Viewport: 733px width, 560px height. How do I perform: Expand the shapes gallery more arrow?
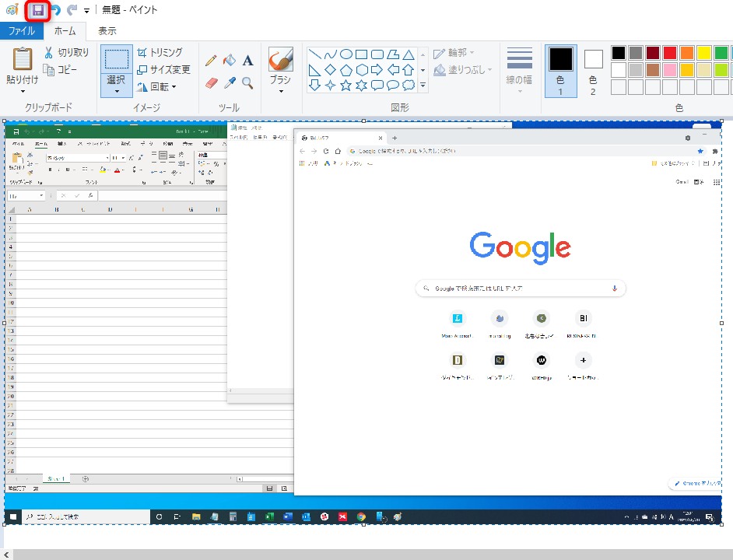[x=423, y=85]
